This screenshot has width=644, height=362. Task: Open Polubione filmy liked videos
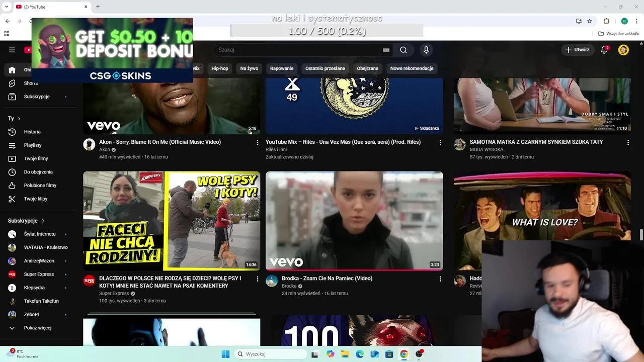[x=40, y=186]
